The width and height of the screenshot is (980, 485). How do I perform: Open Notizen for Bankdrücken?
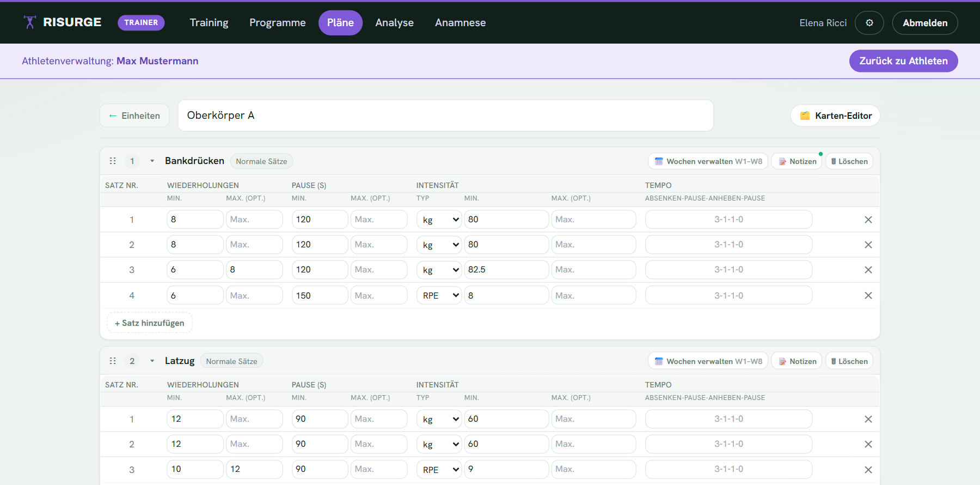point(797,161)
